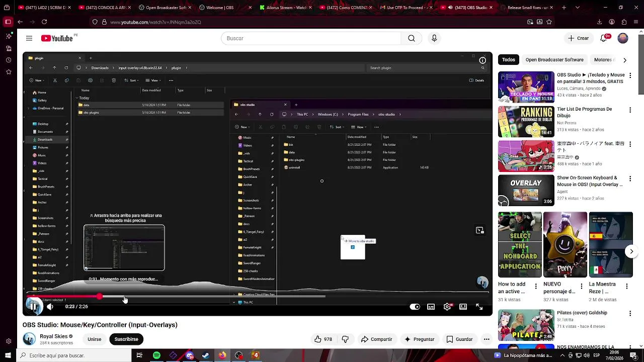The image size is (644, 362).
Task: Switch to 'Use OTP To Proceed' tab
Action: pyautogui.click(x=407, y=8)
